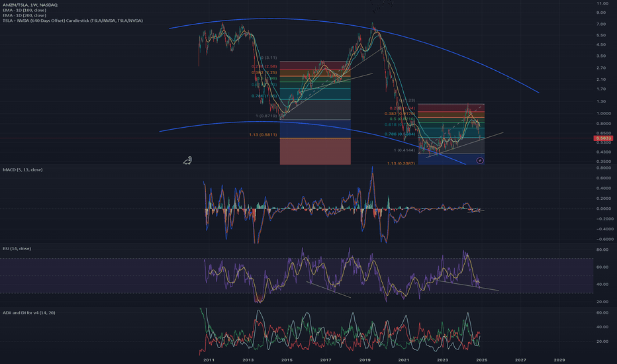Click the 0.3500 price scale label

pos(603,161)
